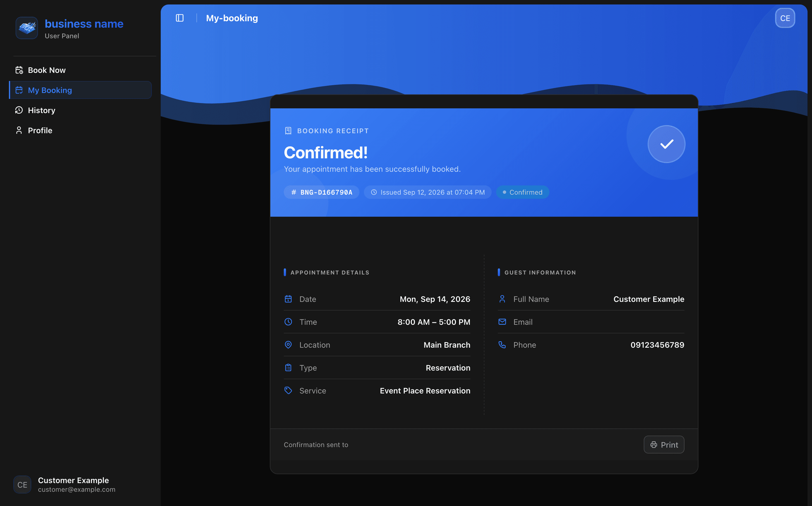Click the Customer Example full name value

648,299
